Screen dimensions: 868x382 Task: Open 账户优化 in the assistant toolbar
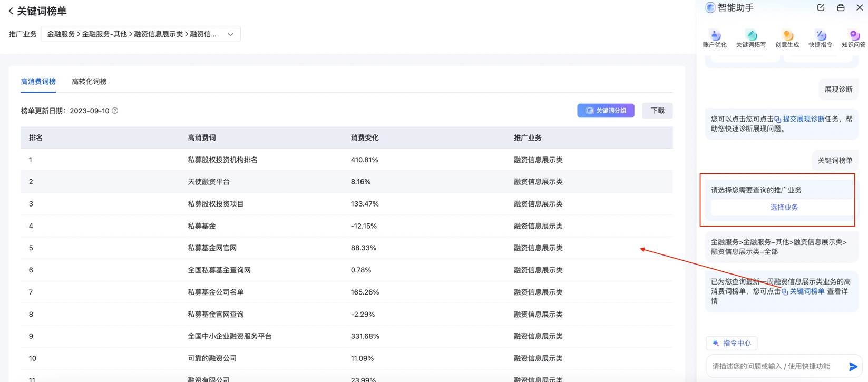(x=715, y=39)
